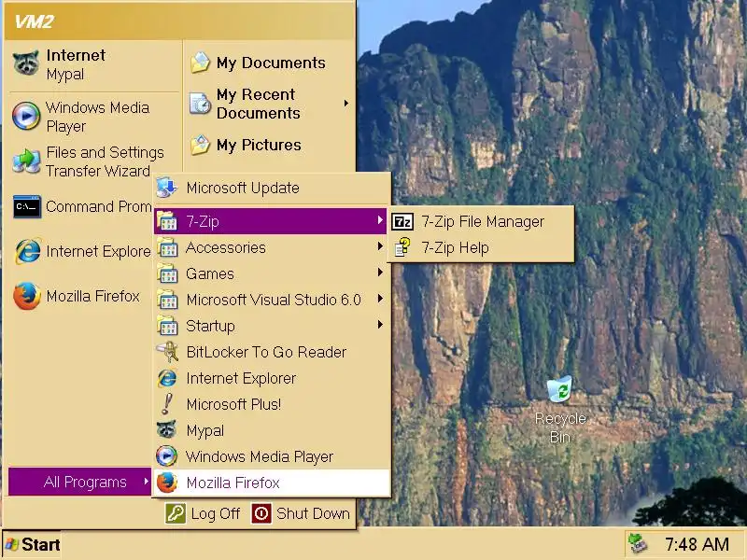The image size is (747, 560).
Task: Click the Shut Down button
Action: (301, 514)
